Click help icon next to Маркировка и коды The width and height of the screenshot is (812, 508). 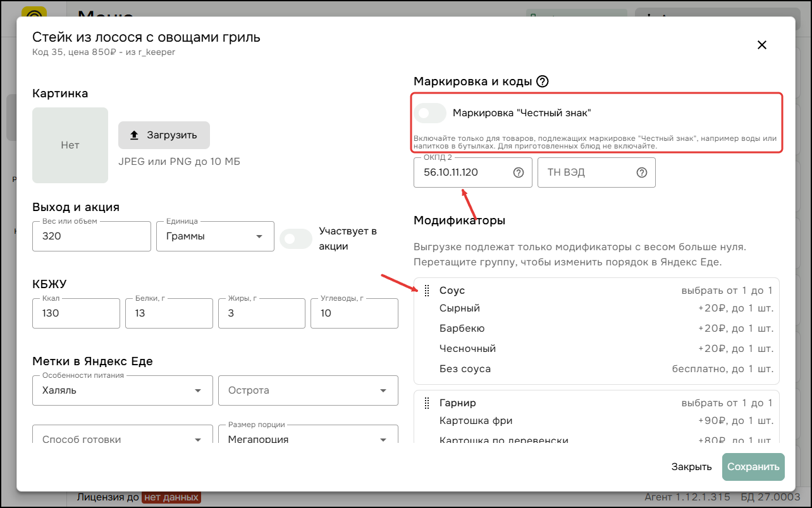(542, 82)
